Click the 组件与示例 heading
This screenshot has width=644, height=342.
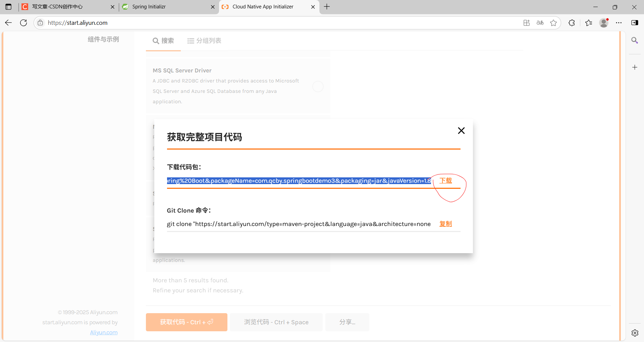tap(103, 39)
